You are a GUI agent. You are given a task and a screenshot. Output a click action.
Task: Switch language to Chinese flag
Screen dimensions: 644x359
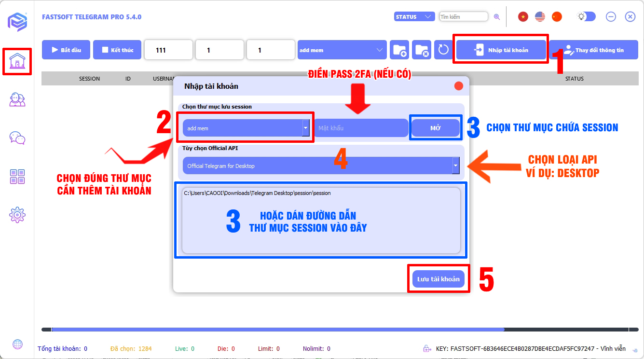(x=557, y=16)
